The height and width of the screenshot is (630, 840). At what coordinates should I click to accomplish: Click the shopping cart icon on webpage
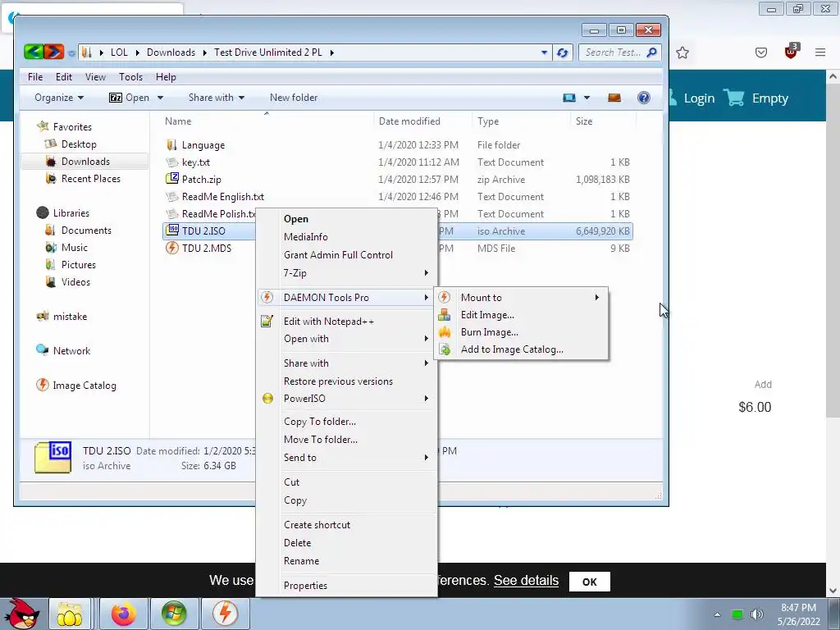(x=734, y=98)
